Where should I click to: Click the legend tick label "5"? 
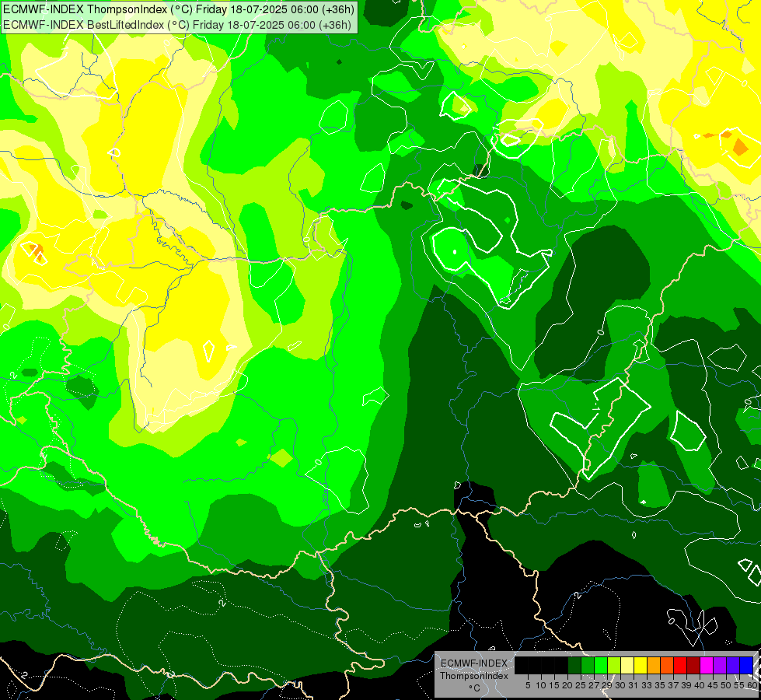(x=528, y=685)
